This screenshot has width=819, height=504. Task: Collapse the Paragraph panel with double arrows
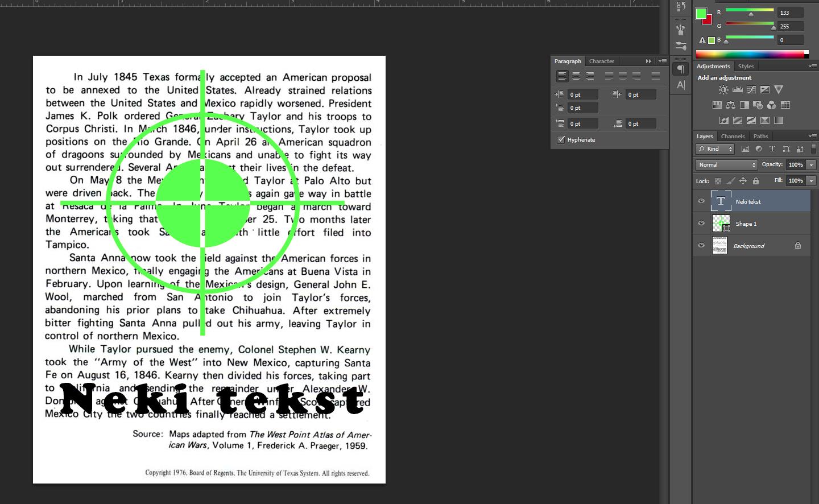648,61
